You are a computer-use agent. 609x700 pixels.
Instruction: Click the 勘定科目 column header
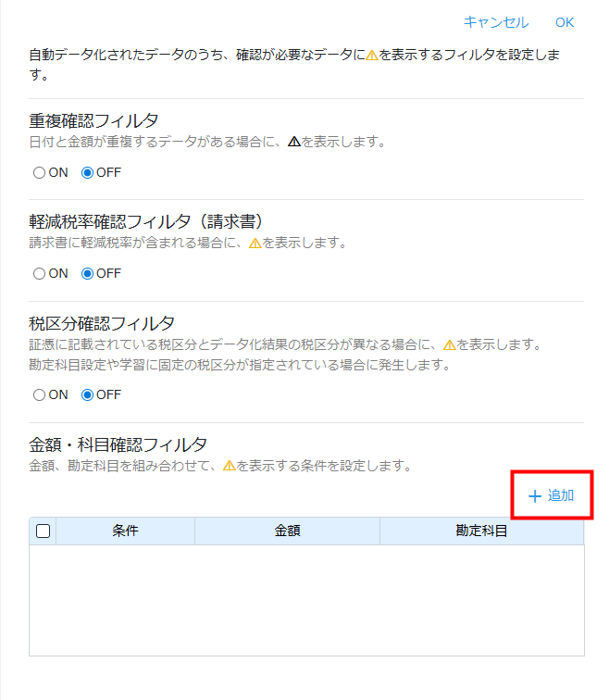[x=481, y=531]
